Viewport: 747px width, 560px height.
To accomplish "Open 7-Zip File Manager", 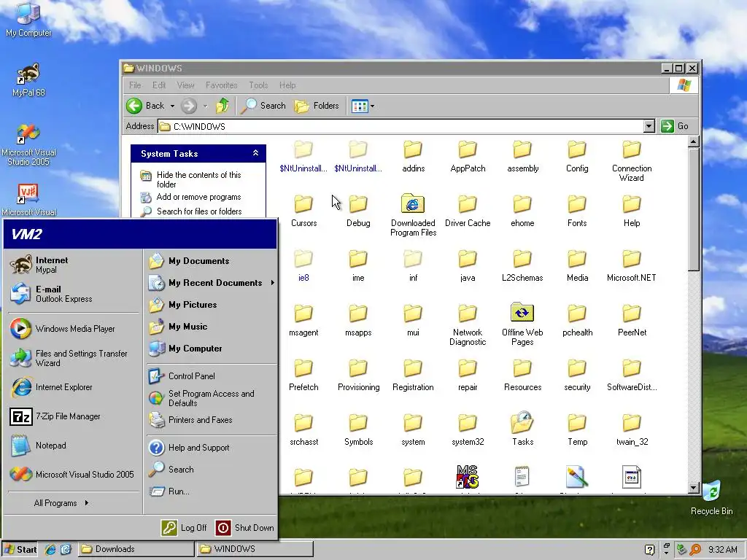I will 74,416.
